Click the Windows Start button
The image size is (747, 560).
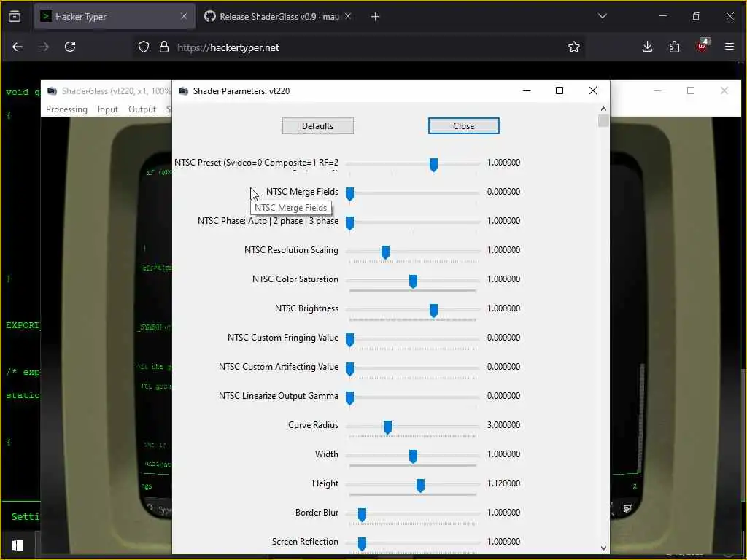(18, 545)
